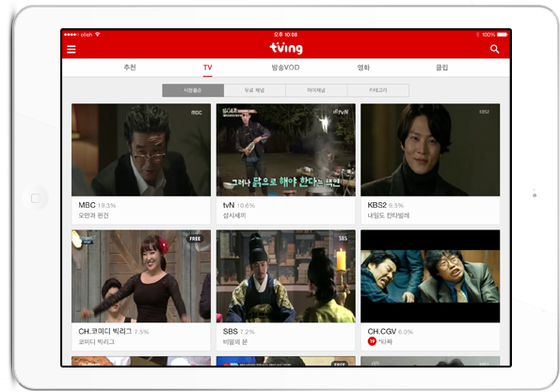Click the 9.5% rating value
The image size is (560, 392).
(x=396, y=206)
